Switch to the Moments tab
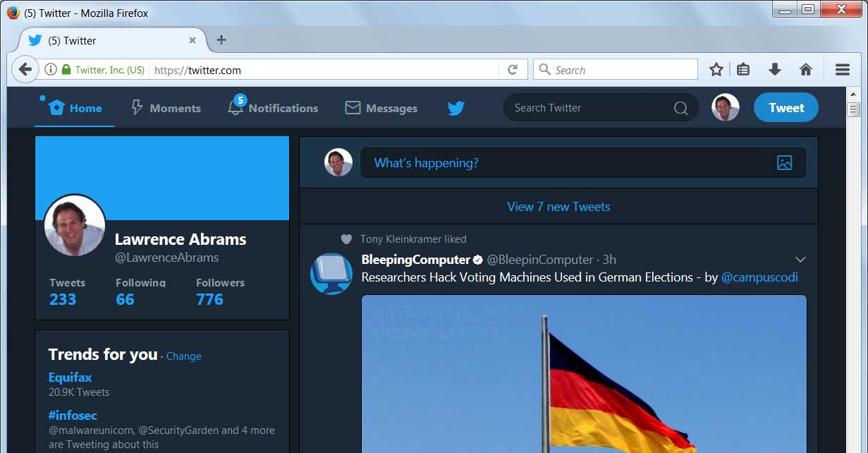Viewport: 868px width, 453px height. (166, 108)
